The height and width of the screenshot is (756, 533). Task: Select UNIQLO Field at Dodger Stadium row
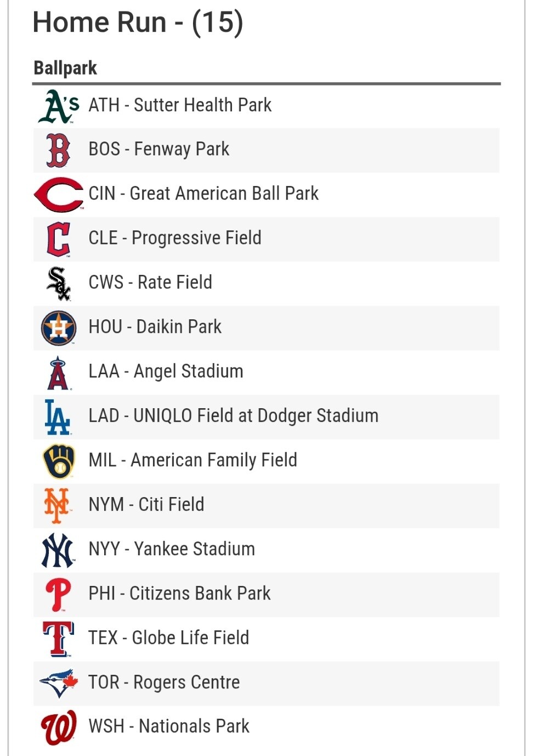266,417
